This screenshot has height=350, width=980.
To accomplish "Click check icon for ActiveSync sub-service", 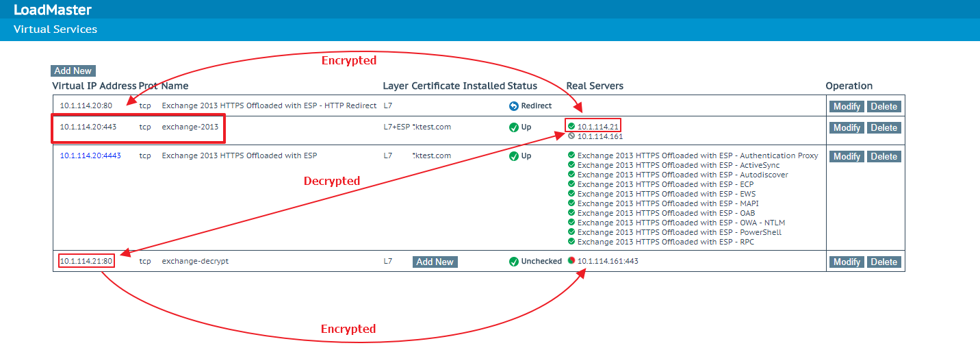I will click(x=571, y=165).
